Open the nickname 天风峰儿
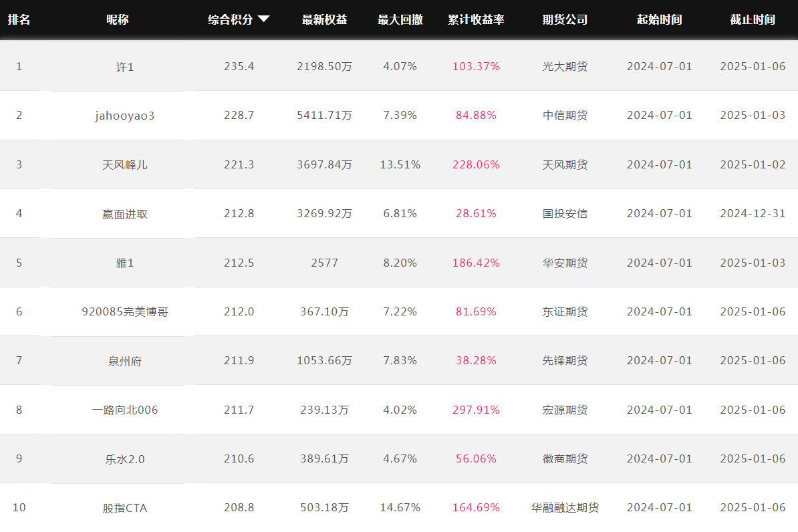 click(x=125, y=165)
